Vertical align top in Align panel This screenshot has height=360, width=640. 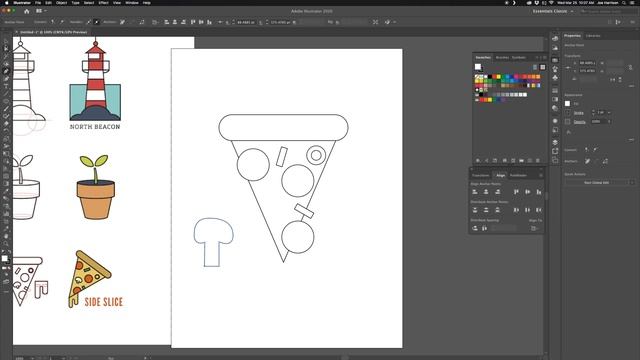click(516, 192)
